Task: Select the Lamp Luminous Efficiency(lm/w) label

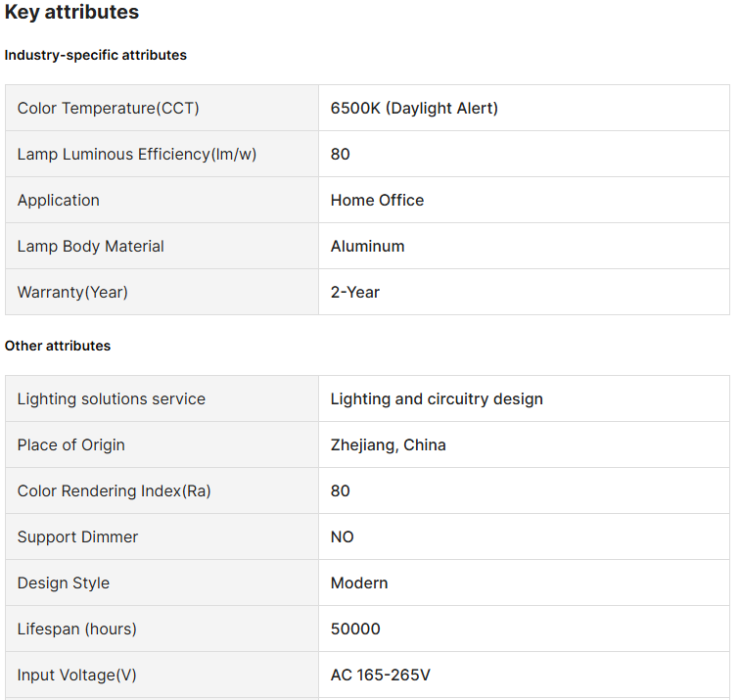Action: 137,154
